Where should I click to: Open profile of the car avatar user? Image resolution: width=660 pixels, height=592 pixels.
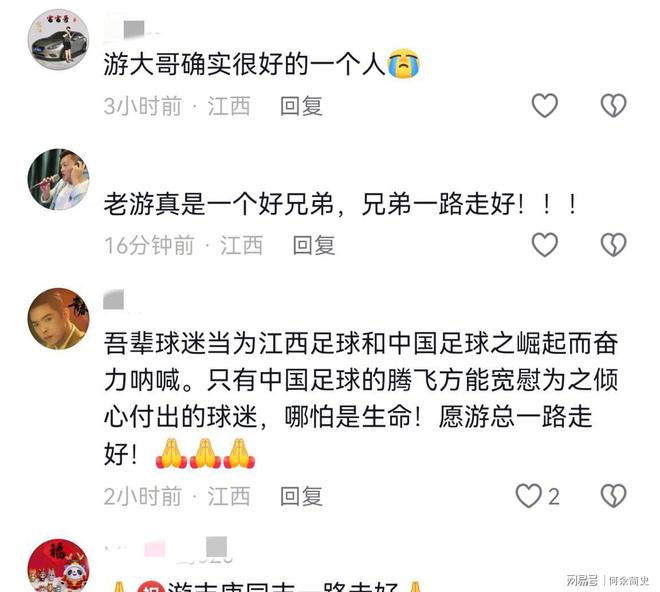(x=59, y=40)
